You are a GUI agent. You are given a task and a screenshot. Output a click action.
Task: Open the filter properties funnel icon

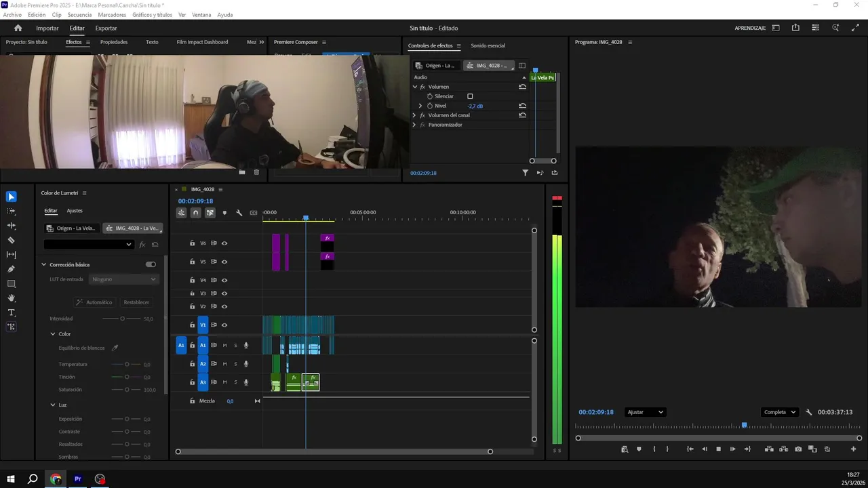pos(525,173)
